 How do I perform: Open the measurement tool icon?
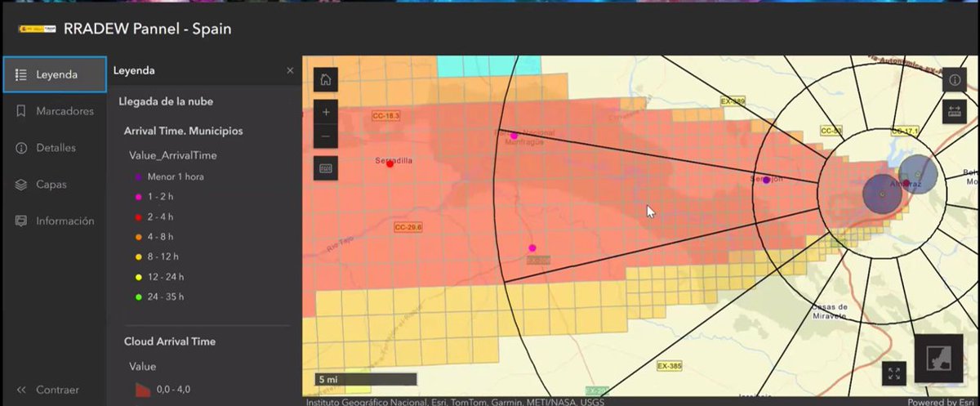(x=955, y=112)
